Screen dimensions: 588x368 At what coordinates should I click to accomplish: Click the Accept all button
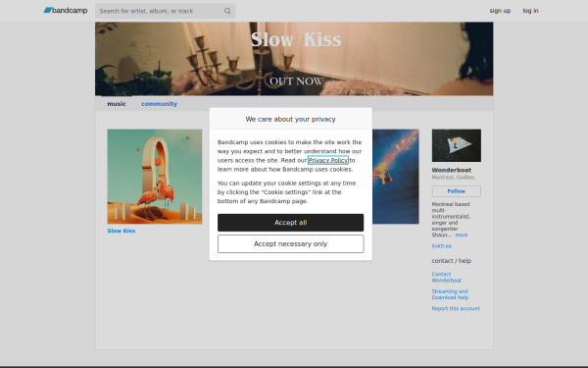tap(291, 223)
